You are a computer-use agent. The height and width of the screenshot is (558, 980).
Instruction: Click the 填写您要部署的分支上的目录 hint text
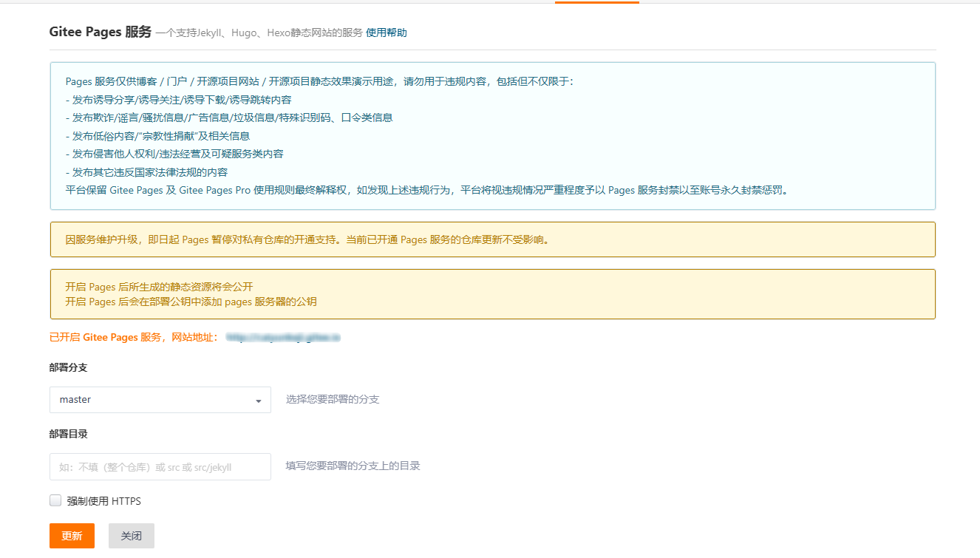point(353,466)
